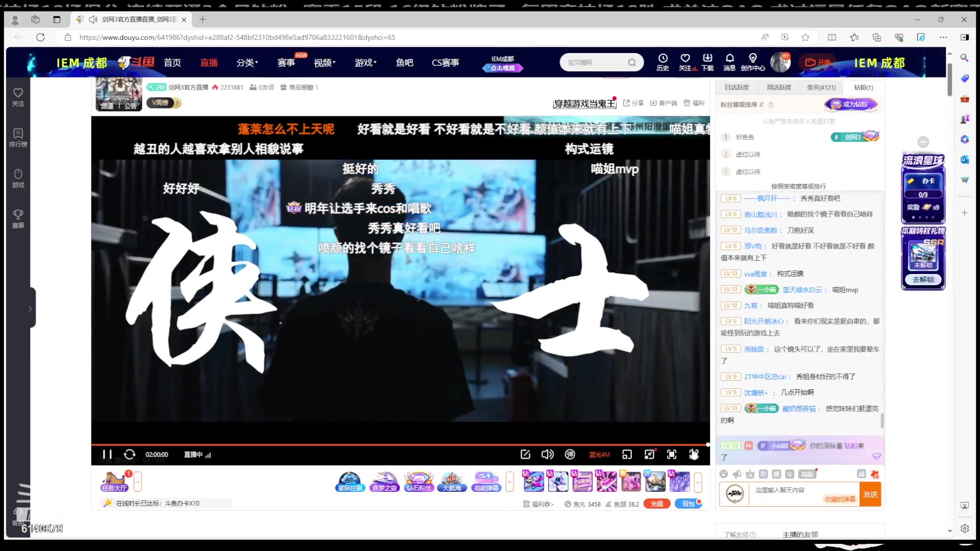Open the 蓝光4M quality selector

(600, 454)
